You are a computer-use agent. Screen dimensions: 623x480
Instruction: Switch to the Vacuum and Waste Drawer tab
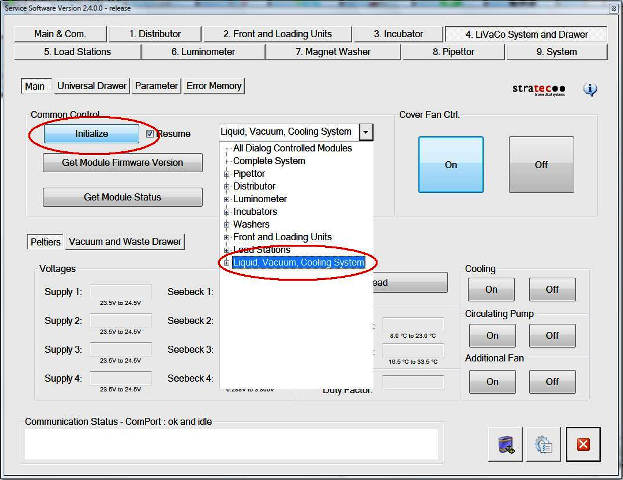coord(125,242)
